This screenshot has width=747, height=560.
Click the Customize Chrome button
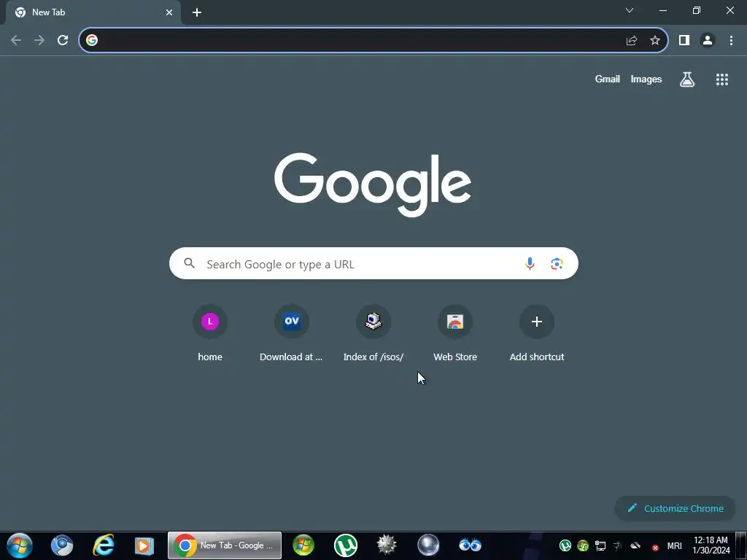coord(675,508)
